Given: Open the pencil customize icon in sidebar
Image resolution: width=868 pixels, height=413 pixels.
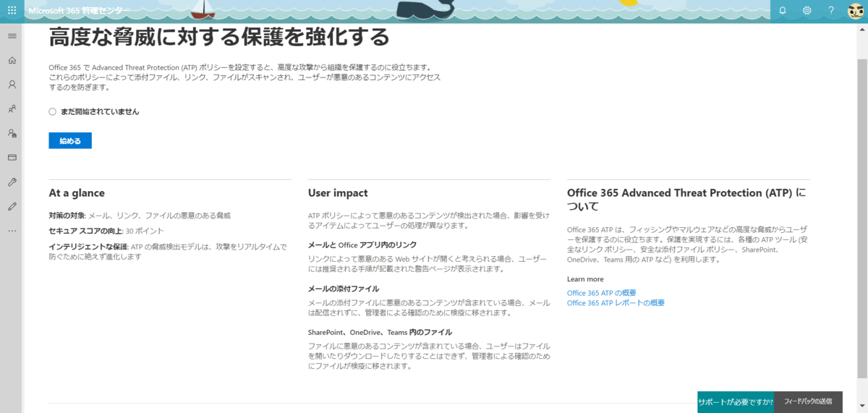Looking at the screenshot, I should pos(12,206).
